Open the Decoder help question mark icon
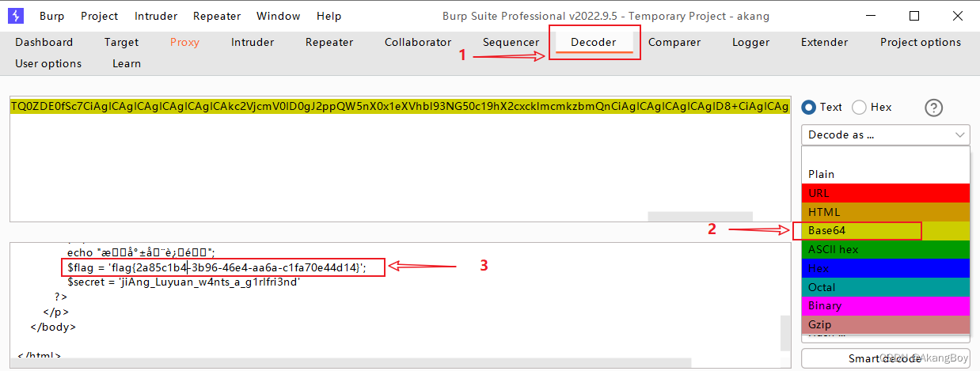The image size is (980, 371). [x=934, y=108]
